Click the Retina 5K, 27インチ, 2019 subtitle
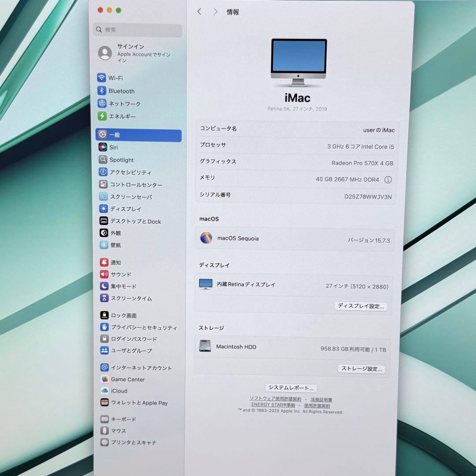The height and width of the screenshot is (476, 476). tap(297, 109)
